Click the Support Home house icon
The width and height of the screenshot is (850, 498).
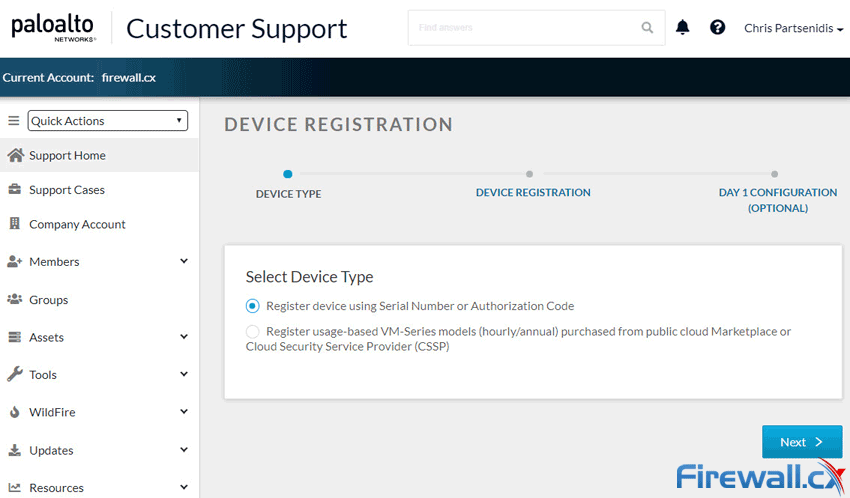pos(15,155)
